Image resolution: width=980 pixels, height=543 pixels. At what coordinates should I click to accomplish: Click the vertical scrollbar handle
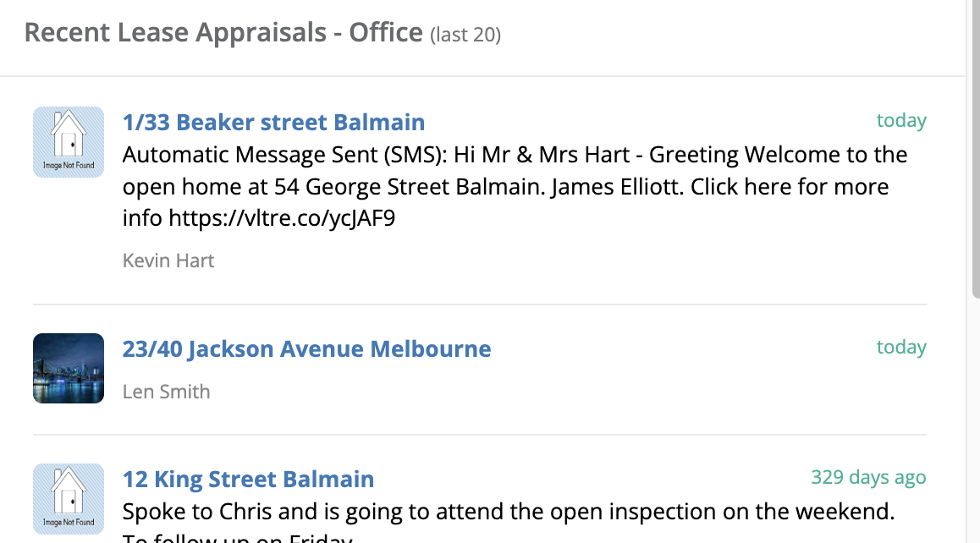click(x=976, y=149)
